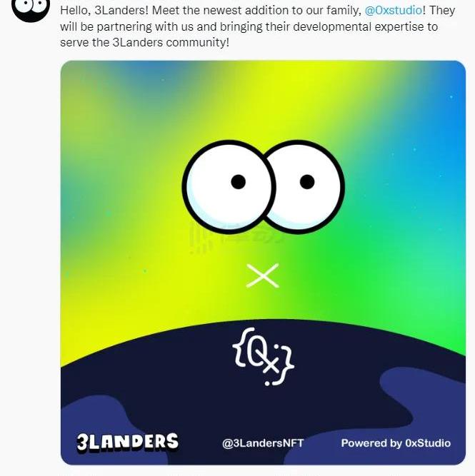
Task: Click the "Hello, 3Landers!" opening text
Action: 104,10
